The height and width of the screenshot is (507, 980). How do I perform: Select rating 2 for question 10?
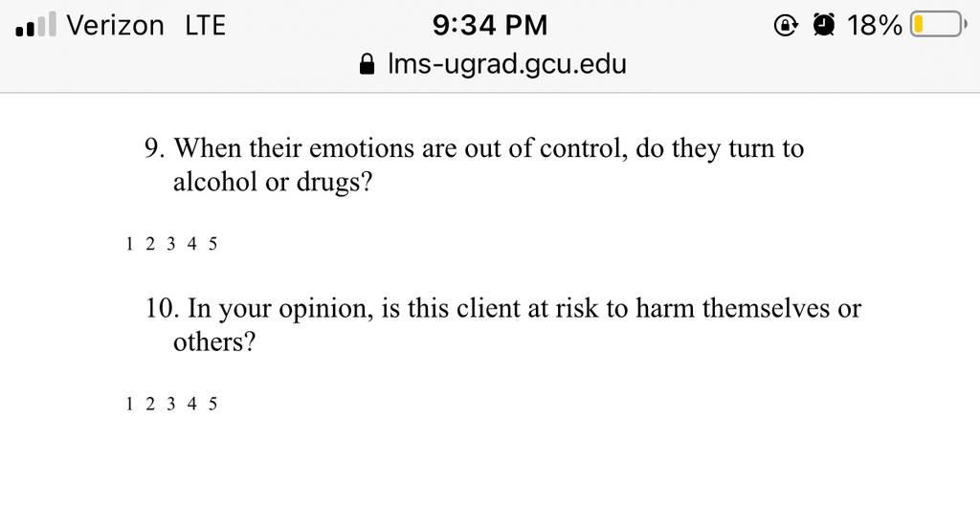coord(150,404)
